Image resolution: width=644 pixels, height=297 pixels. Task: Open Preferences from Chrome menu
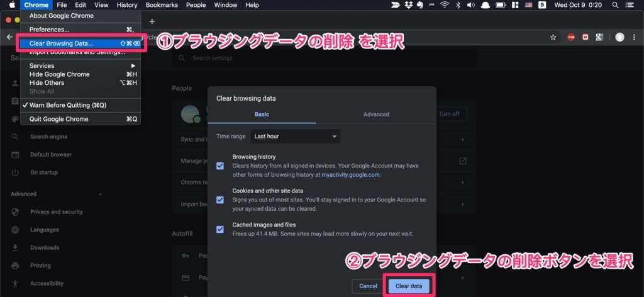(80, 30)
